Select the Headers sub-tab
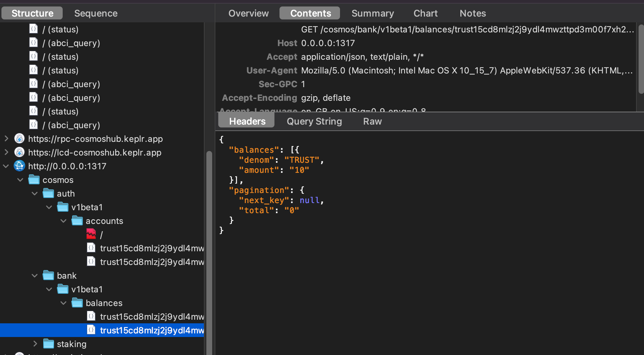644x355 pixels. point(247,121)
